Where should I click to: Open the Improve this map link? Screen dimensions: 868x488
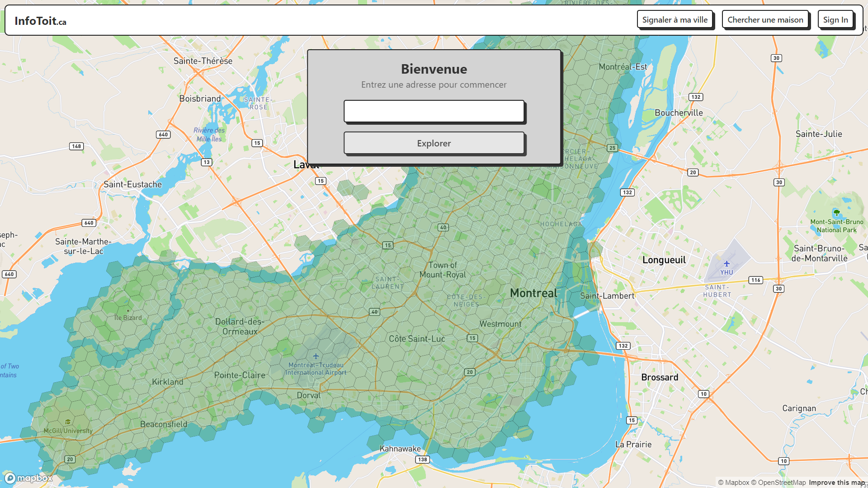[836, 483]
